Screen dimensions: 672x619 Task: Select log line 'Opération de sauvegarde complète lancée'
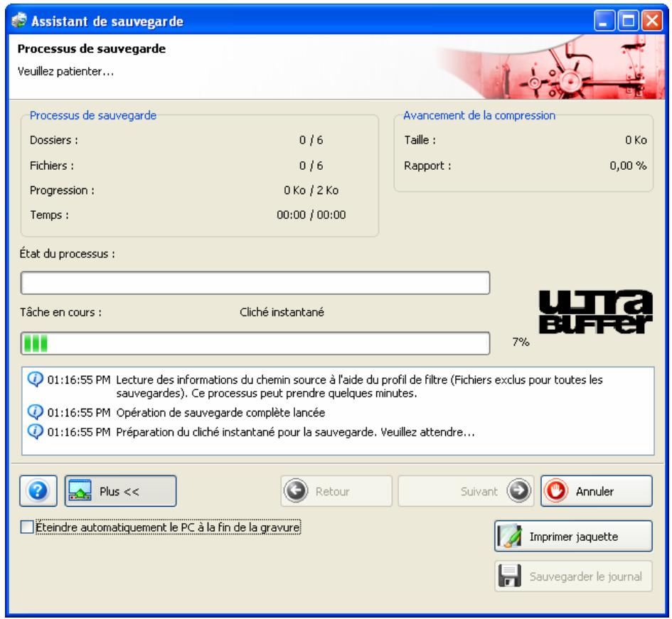[x=220, y=412]
